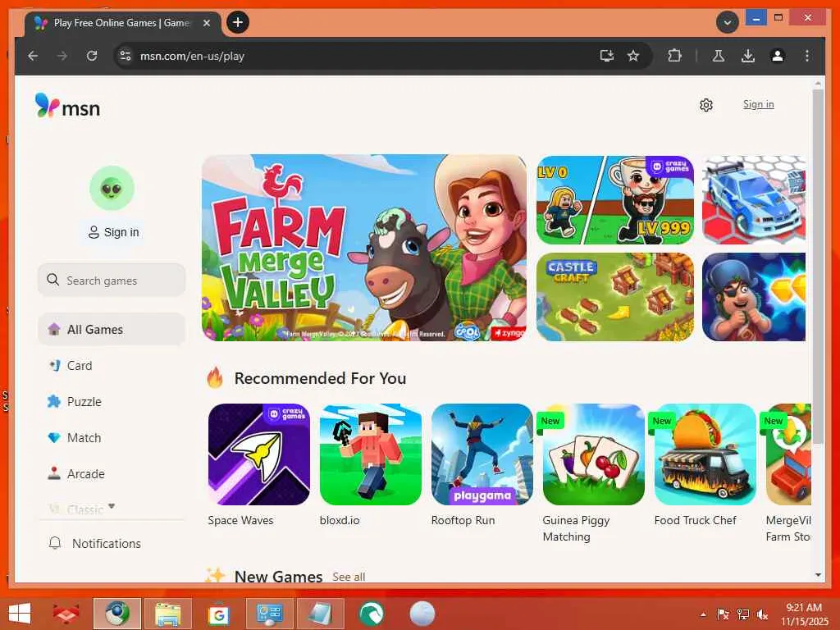Click the scrollbar down arrow
This screenshot has height=630, width=840.
(818, 575)
